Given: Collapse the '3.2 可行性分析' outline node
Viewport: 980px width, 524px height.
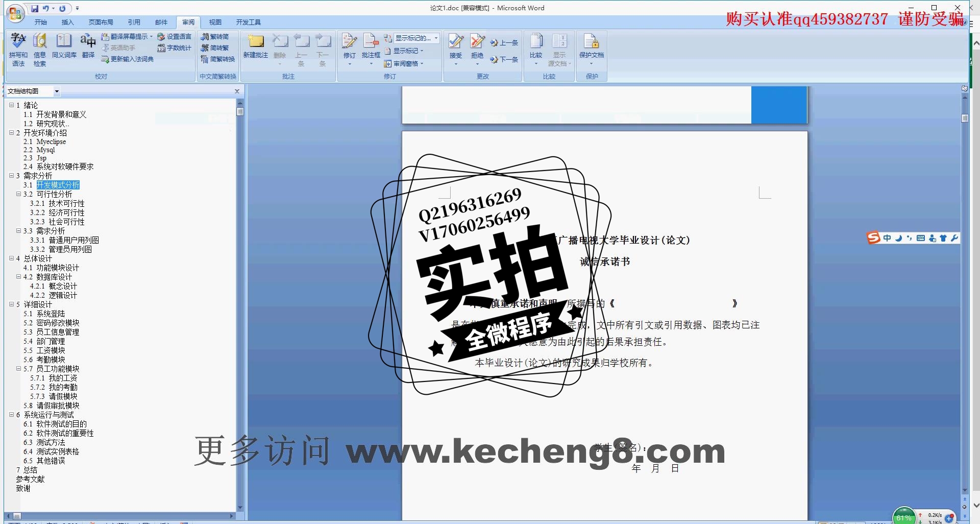Looking at the screenshot, I should click(18, 194).
